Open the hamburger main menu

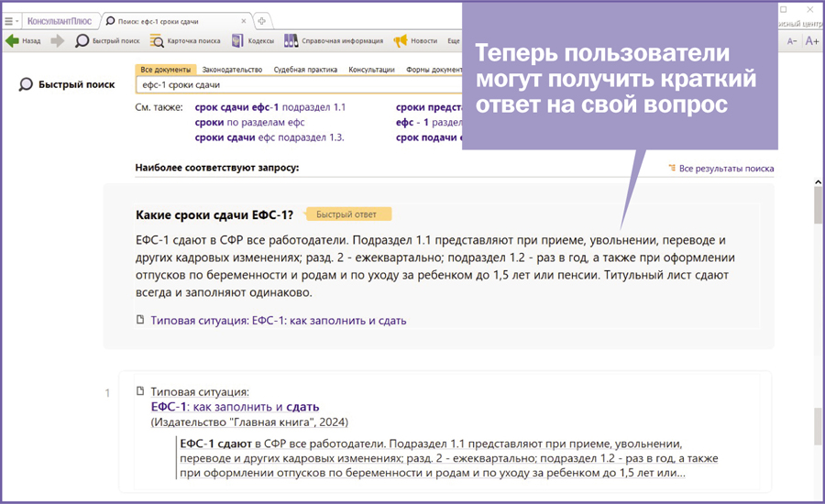pyautogui.click(x=9, y=22)
